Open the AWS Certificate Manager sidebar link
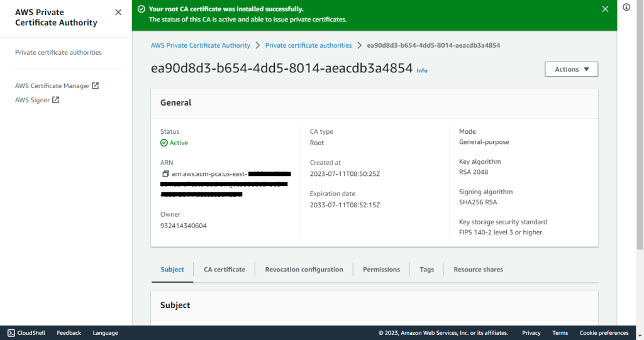The image size is (644, 340). [52, 85]
